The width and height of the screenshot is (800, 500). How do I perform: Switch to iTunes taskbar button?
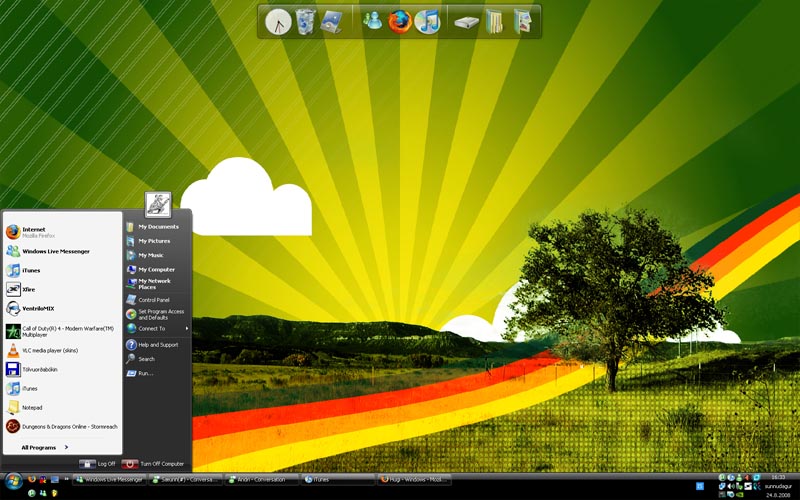click(339, 480)
